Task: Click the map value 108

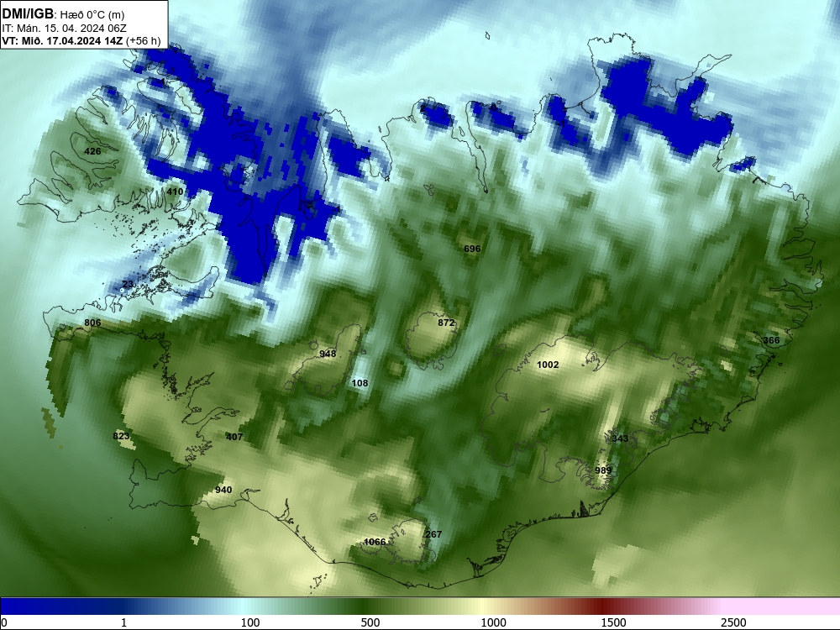Action: click(360, 383)
